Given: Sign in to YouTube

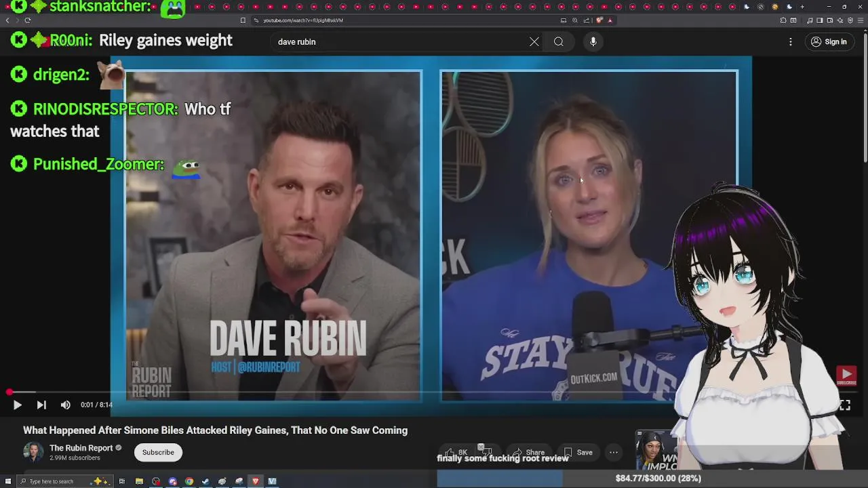Looking at the screenshot, I should pos(829,42).
